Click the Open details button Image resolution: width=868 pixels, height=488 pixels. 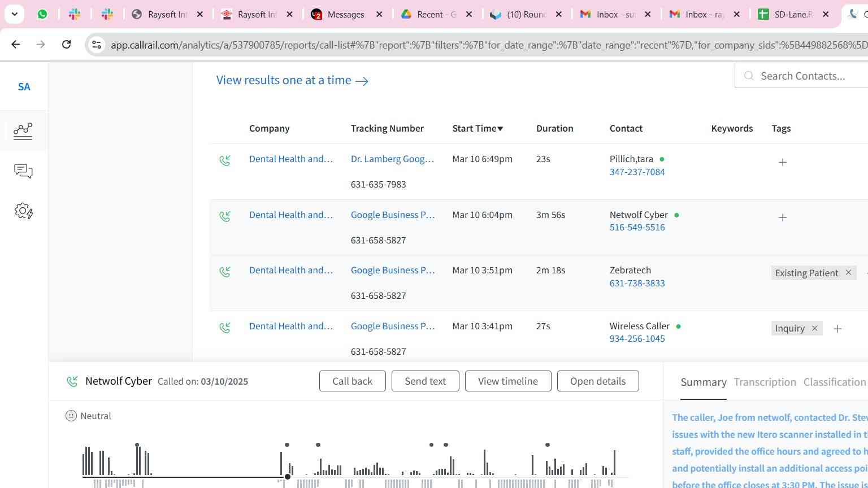point(598,381)
